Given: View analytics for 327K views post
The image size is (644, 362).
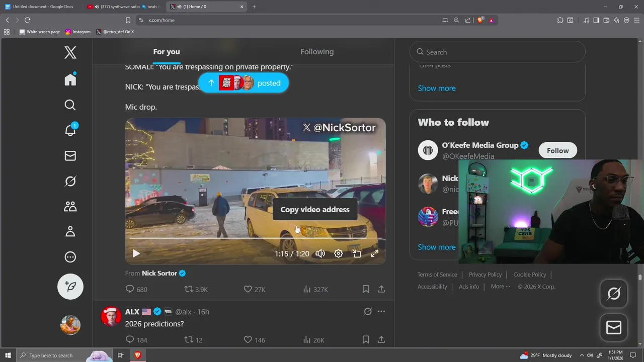Looking at the screenshot, I should [315, 289].
